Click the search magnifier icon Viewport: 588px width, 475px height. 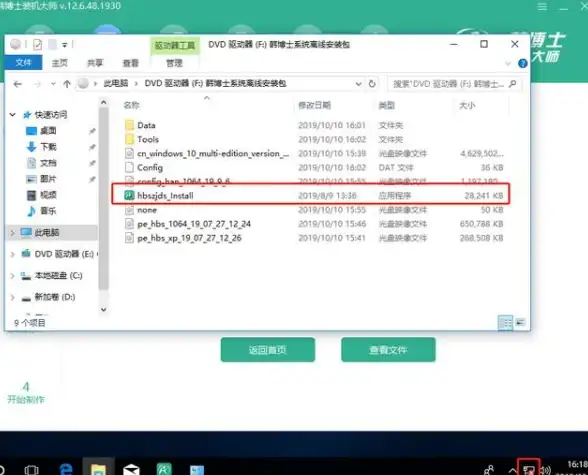tap(513, 84)
